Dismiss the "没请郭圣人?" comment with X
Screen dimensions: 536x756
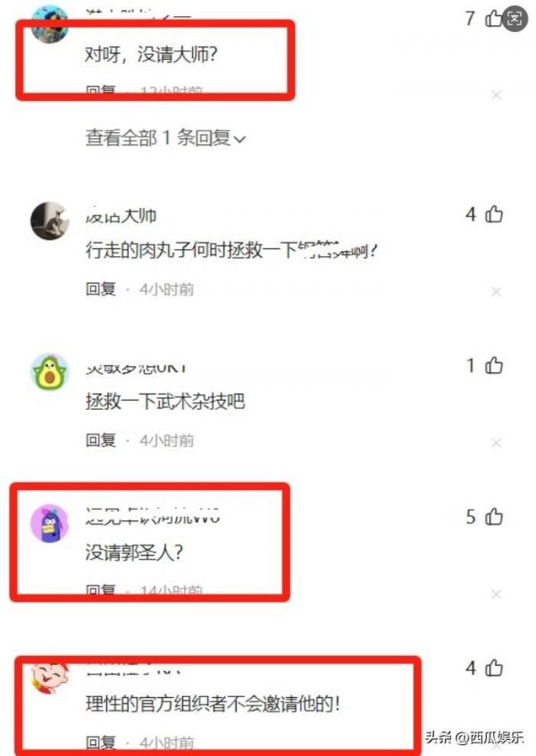496,594
